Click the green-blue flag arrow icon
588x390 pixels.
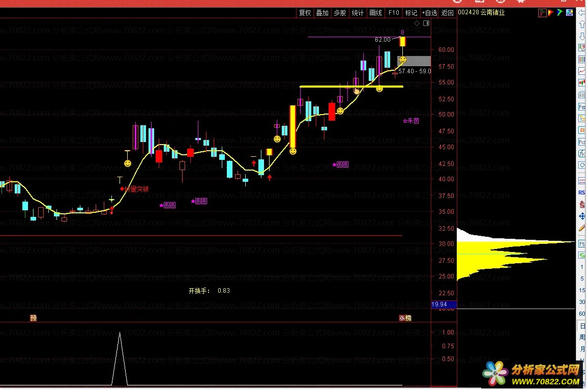point(560,12)
